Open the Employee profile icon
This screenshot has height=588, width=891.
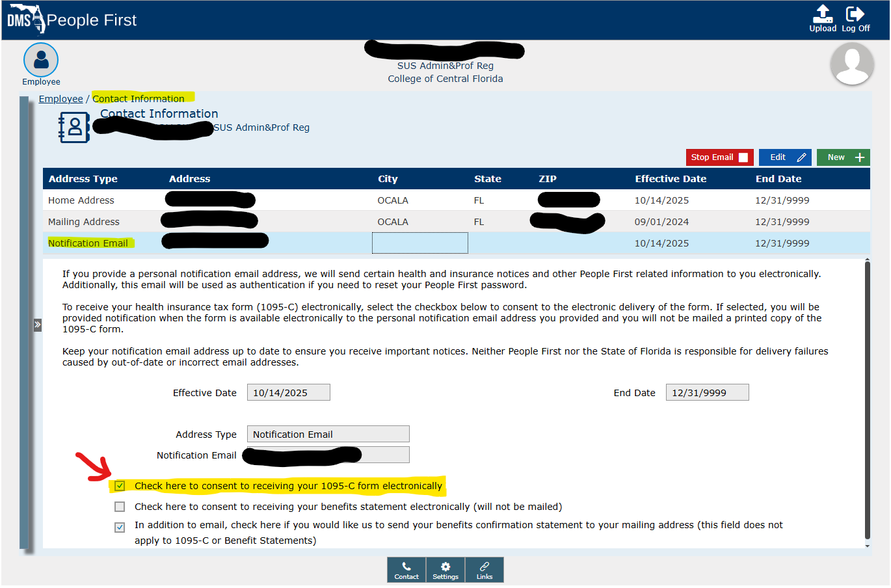[41, 60]
